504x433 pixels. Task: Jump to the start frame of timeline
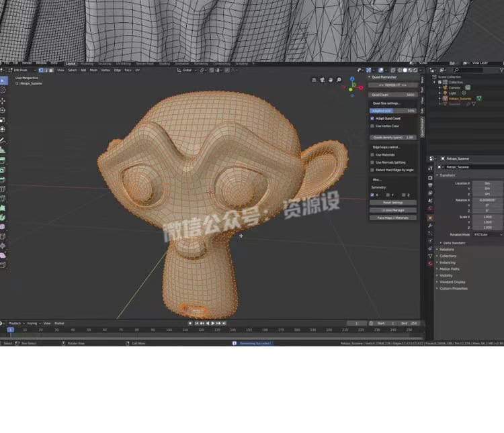tap(196, 323)
